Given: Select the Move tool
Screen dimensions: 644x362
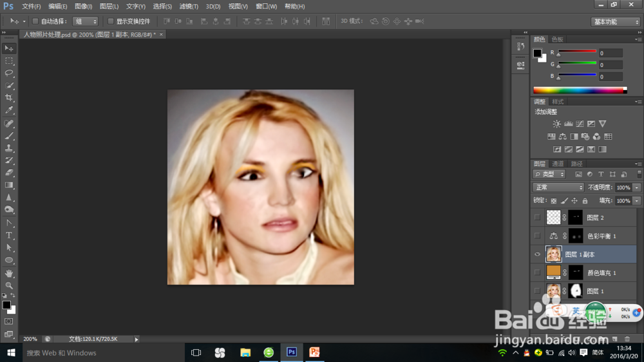Looking at the screenshot, I should point(9,48).
